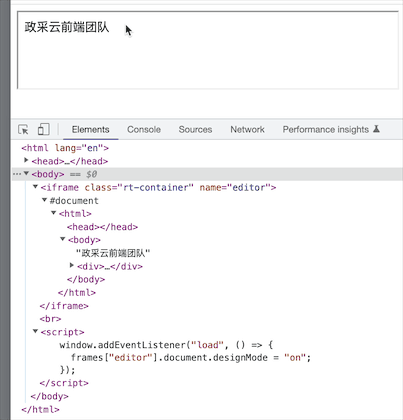
Task: Click the text 政采云前端团队 in the editor
Action: pyautogui.click(x=67, y=27)
